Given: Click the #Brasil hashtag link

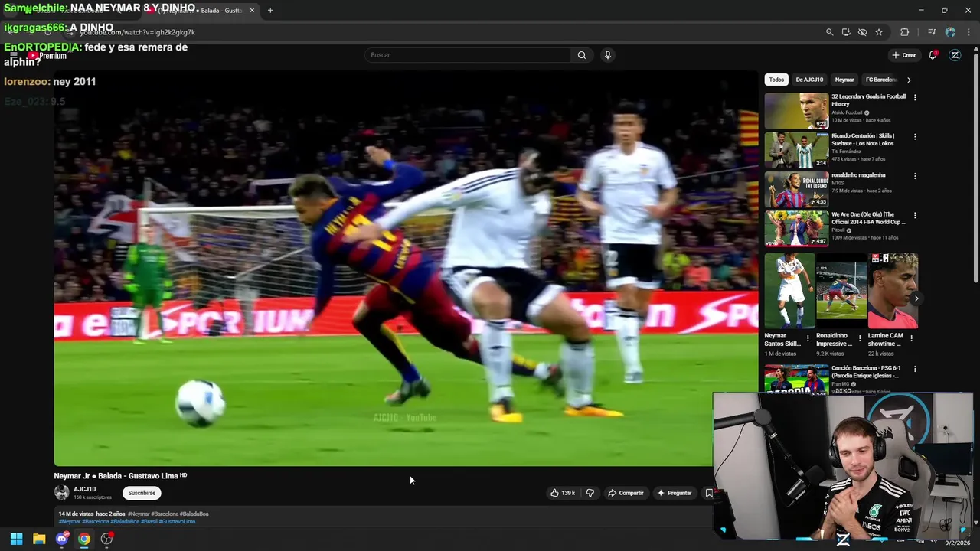Looking at the screenshot, I should pos(149,521).
